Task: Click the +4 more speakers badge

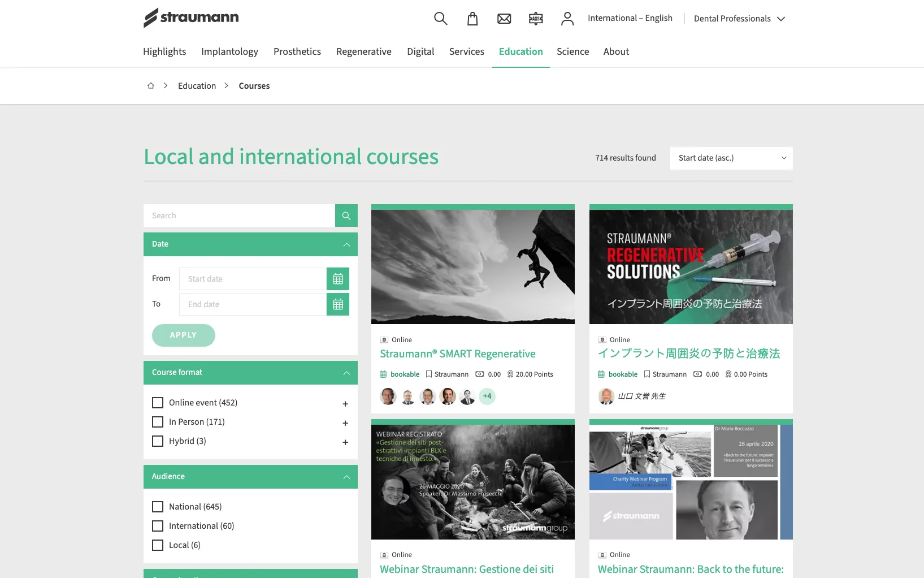Action: click(487, 396)
